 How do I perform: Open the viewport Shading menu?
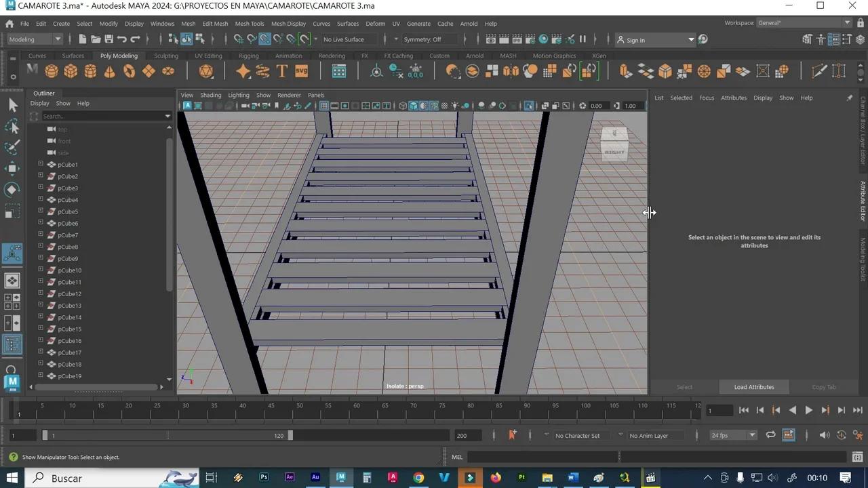pyautogui.click(x=210, y=95)
